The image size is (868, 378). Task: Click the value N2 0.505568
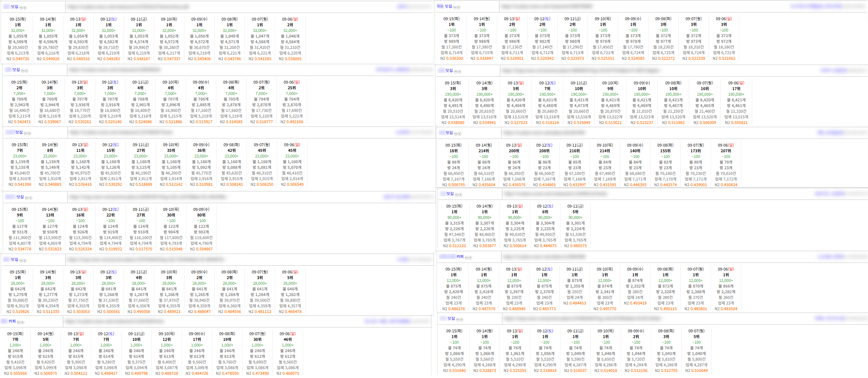point(15,374)
